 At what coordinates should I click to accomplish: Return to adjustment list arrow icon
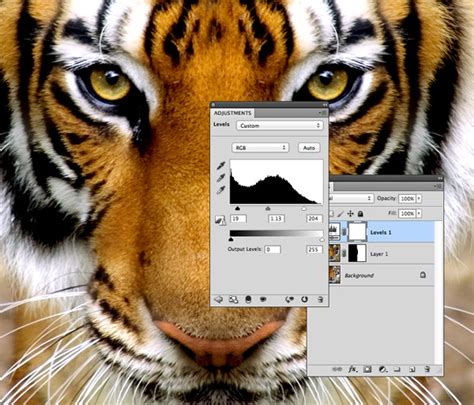[218, 299]
